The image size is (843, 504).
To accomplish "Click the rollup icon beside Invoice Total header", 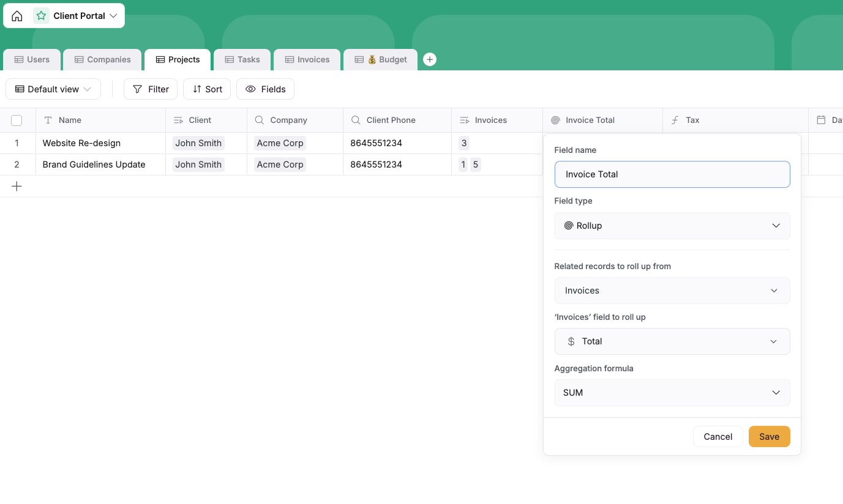I will coord(555,120).
